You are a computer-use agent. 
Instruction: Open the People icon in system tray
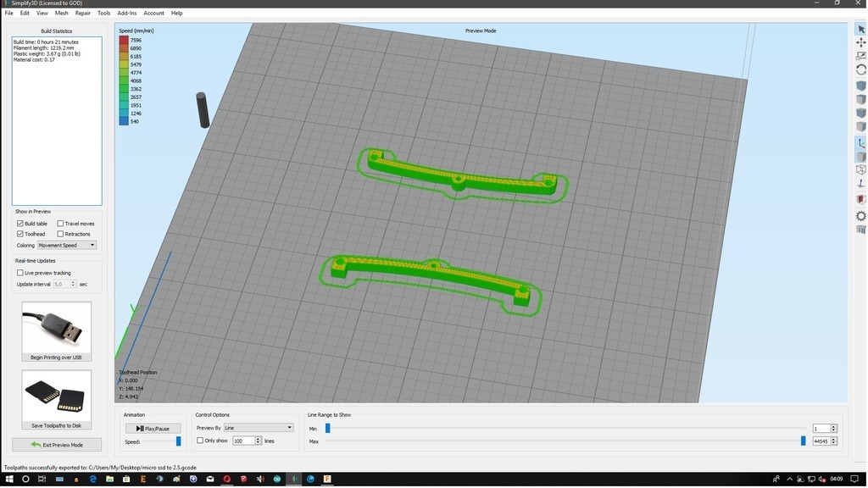pos(776,480)
